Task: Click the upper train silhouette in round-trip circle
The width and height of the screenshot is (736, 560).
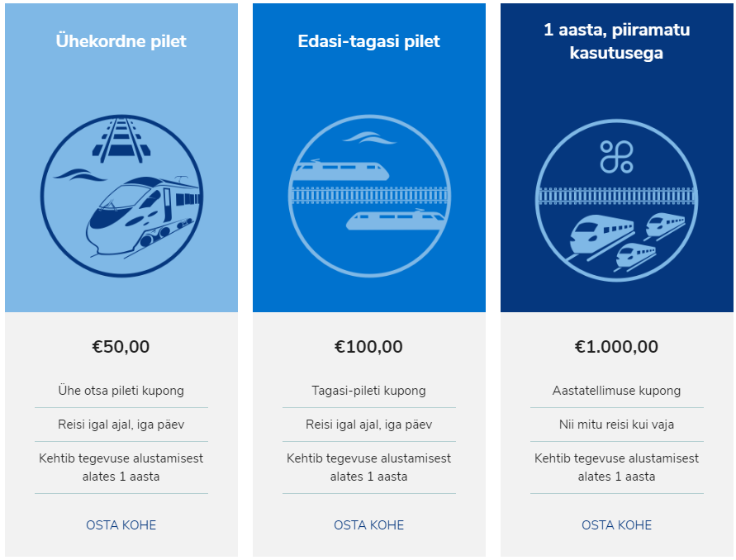Action: (x=341, y=170)
